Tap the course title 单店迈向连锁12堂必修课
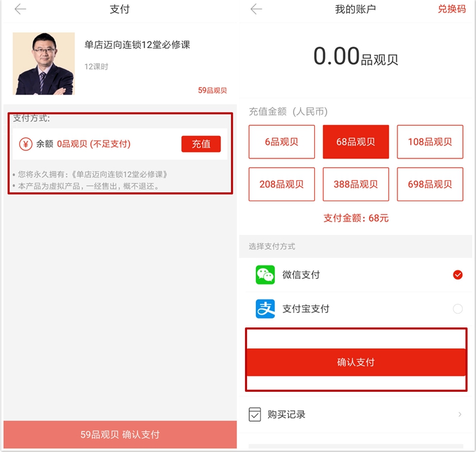 tap(137, 45)
